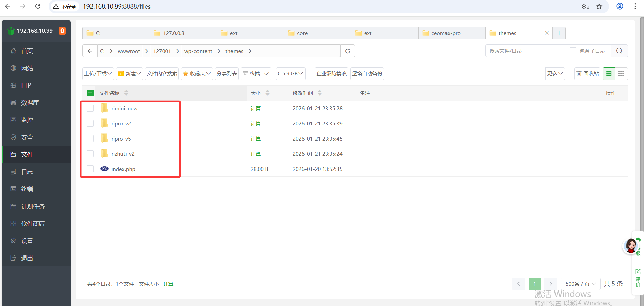Go back using path bar back arrow
This screenshot has height=306, width=644.
[x=90, y=51]
